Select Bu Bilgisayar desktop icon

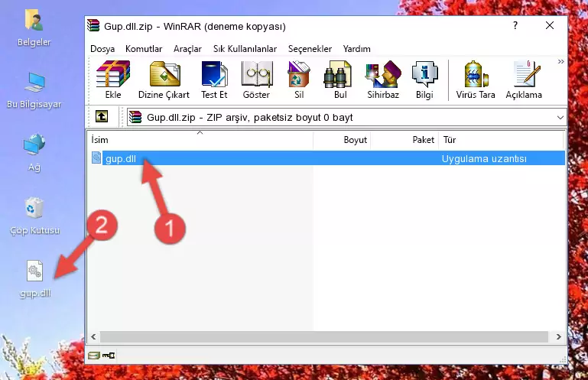point(34,90)
